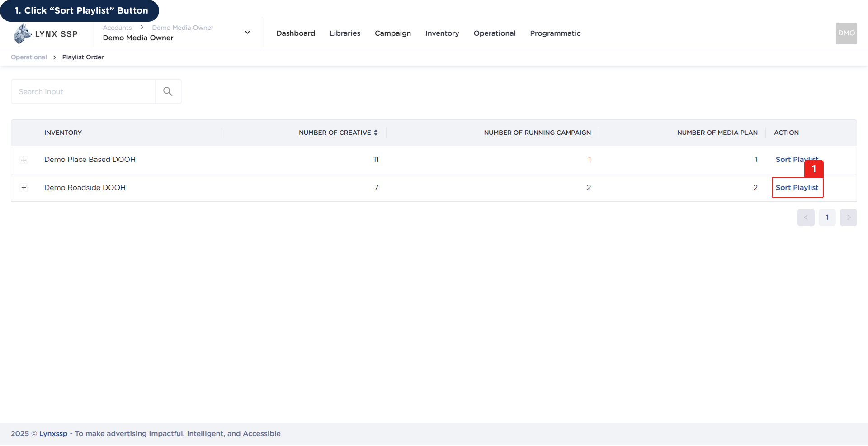Sort by Number of Creative arrows
This screenshot has height=446, width=868.
point(376,133)
